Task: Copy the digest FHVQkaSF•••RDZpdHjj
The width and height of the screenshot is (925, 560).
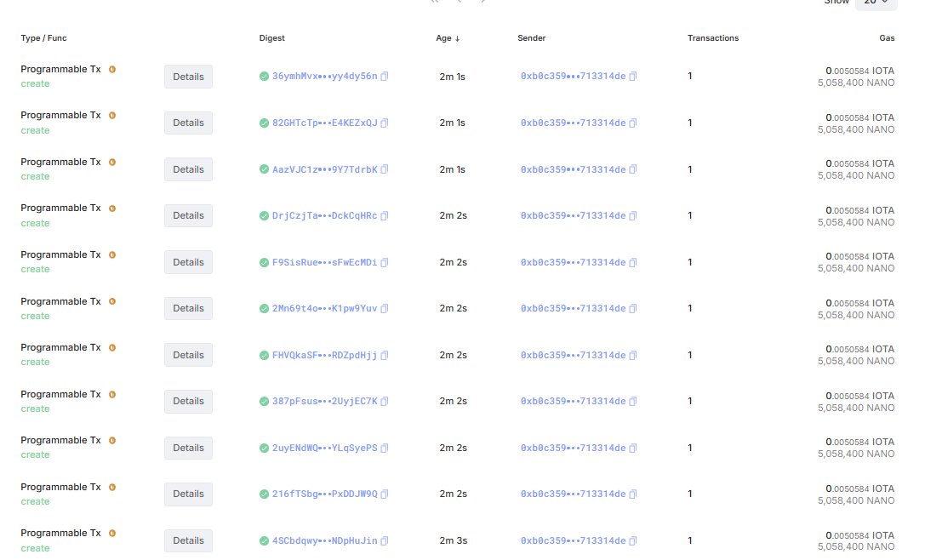Action: pos(385,355)
